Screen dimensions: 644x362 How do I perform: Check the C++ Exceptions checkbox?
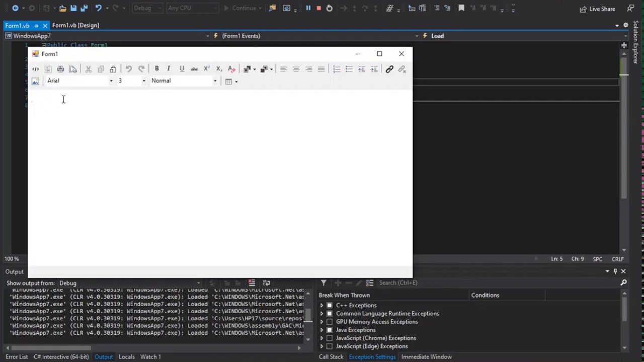point(330,305)
